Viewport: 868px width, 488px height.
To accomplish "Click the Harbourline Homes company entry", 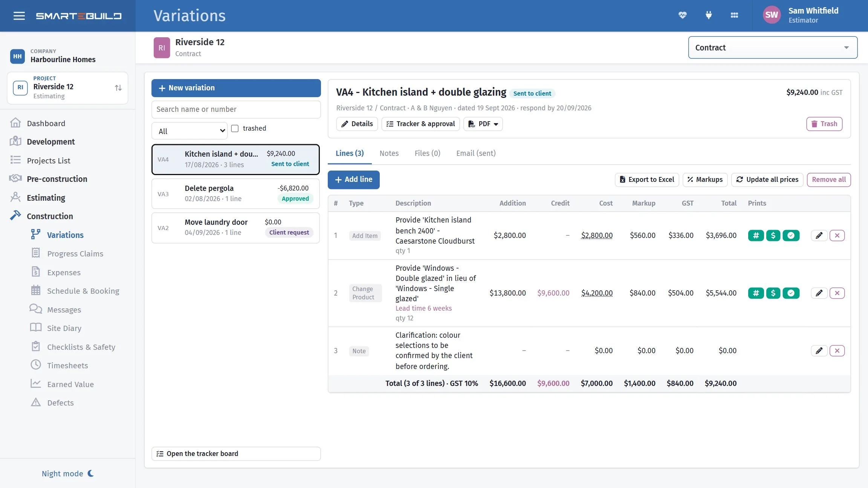I will point(53,56).
